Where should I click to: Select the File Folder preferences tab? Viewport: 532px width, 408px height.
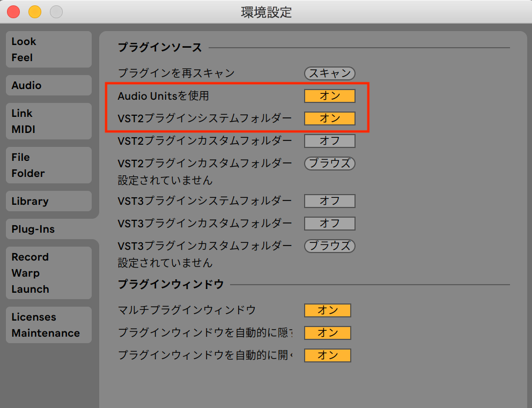(49, 165)
